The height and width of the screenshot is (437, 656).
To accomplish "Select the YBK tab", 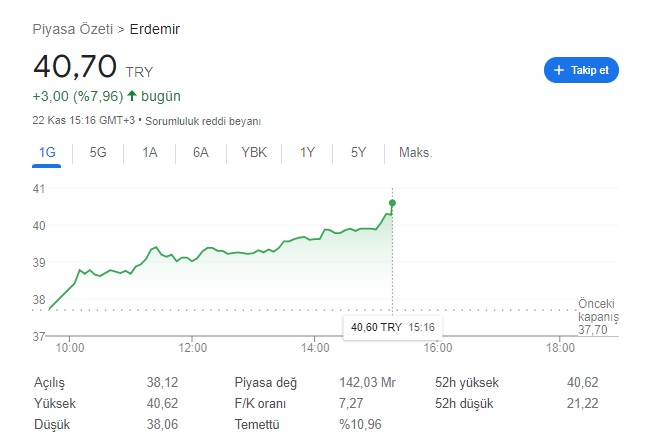I will pyautogui.click(x=254, y=153).
